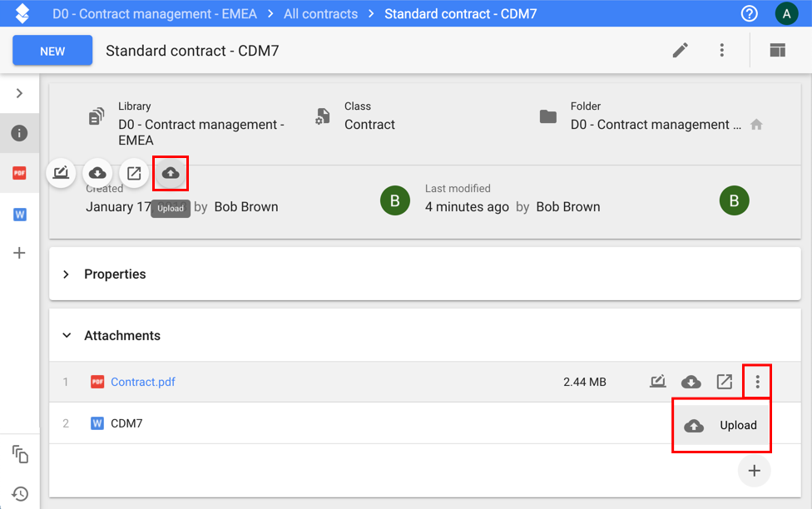Image resolution: width=812 pixels, height=509 pixels.
Task: Go to D0 - Contract management - EMEA breadcrumb
Action: pyautogui.click(x=154, y=13)
